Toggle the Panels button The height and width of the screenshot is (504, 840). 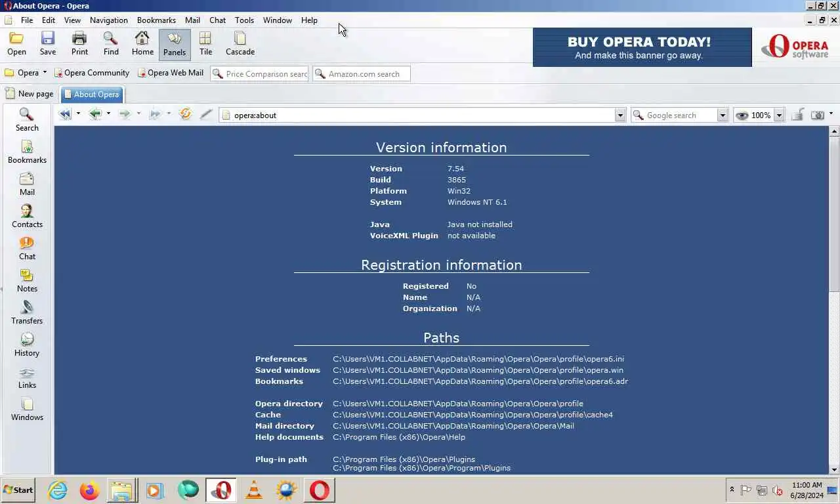click(x=175, y=45)
